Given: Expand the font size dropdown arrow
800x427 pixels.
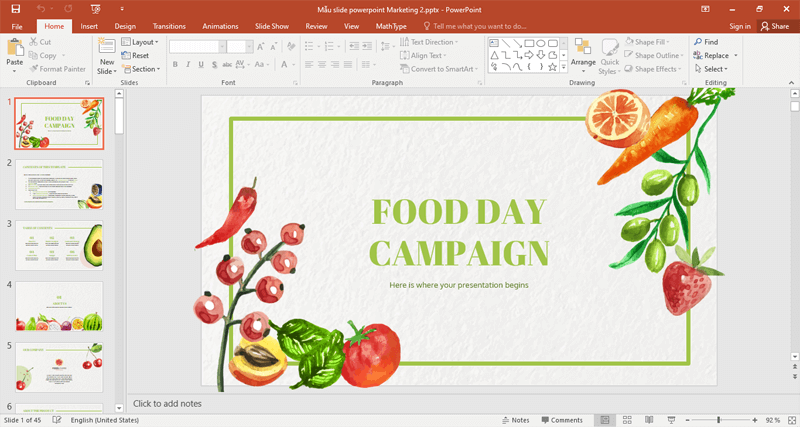Looking at the screenshot, I should pyautogui.click(x=249, y=47).
